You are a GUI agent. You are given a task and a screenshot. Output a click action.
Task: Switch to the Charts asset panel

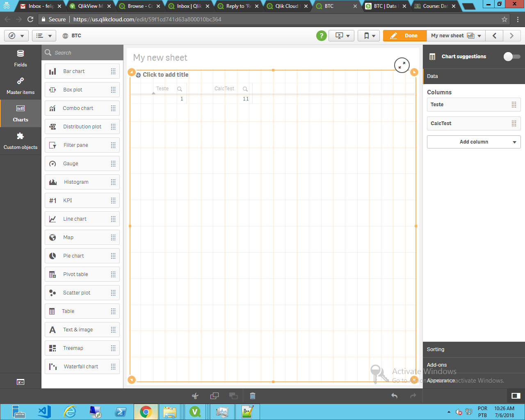[21, 113]
